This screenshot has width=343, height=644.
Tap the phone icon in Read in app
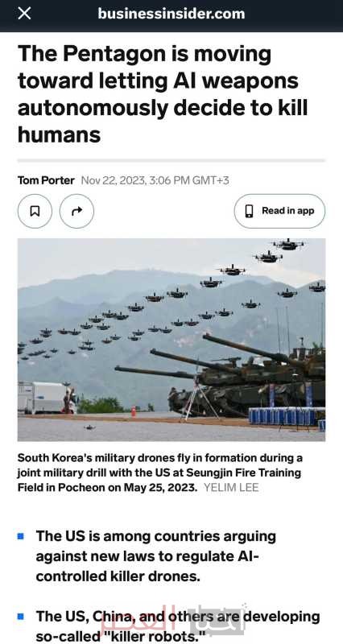[x=250, y=211]
